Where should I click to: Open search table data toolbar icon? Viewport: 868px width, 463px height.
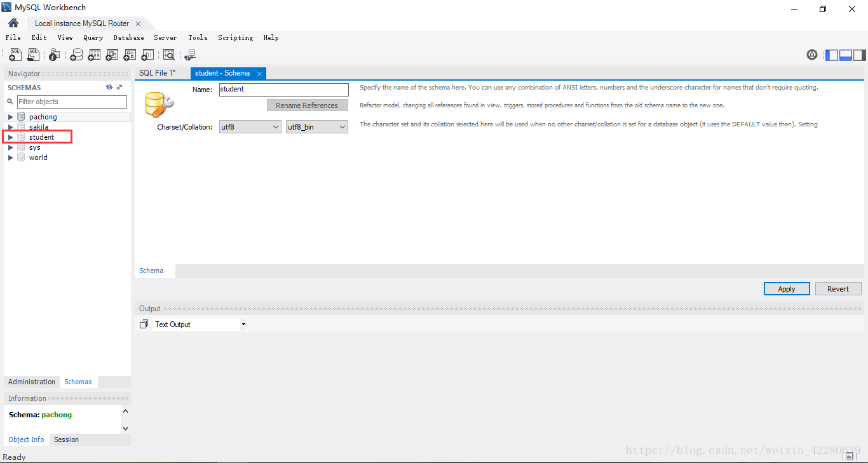click(x=168, y=55)
